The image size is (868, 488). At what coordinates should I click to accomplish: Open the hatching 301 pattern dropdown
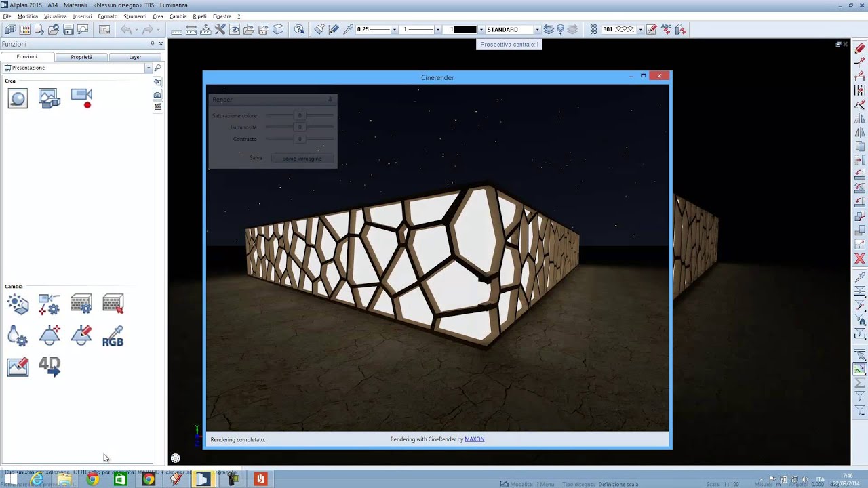click(x=640, y=29)
